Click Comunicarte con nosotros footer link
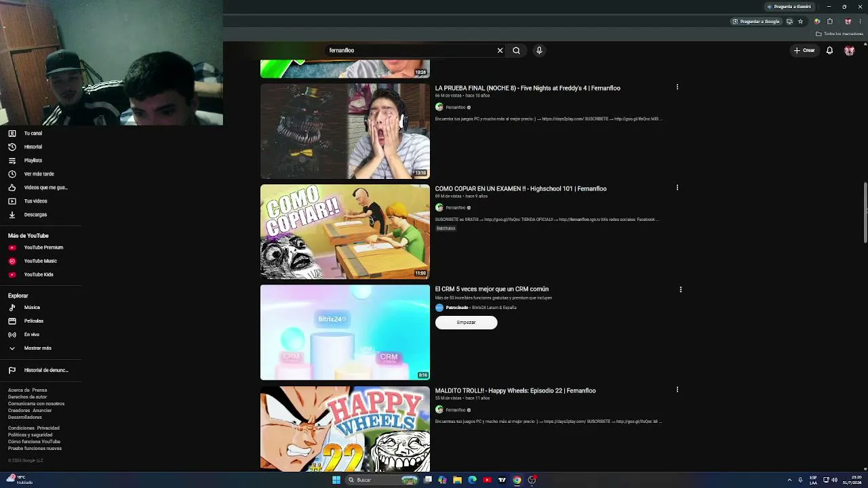The height and width of the screenshot is (488, 868). tap(36, 404)
